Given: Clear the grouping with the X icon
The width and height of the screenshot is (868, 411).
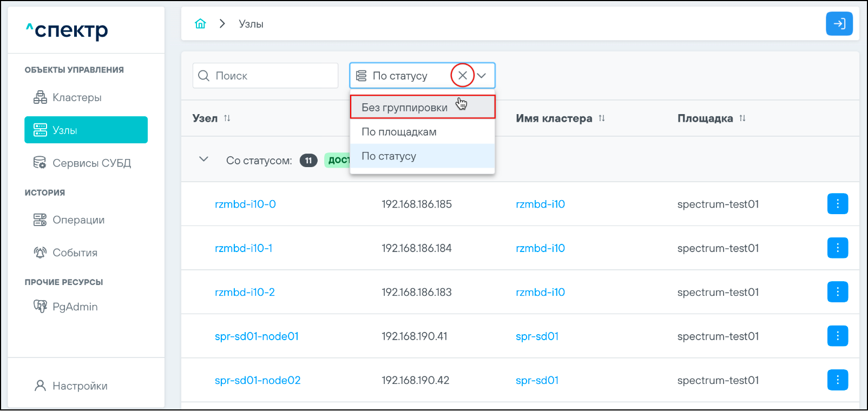Looking at the screenshot, I should 462,76.
